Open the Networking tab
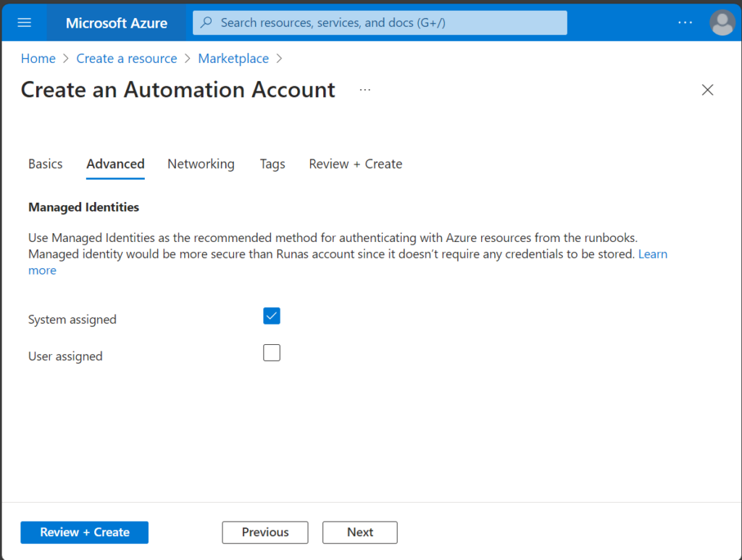 201,164
